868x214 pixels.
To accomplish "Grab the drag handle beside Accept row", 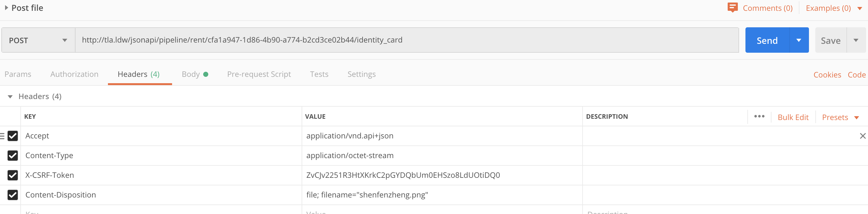I will [2, 136].
